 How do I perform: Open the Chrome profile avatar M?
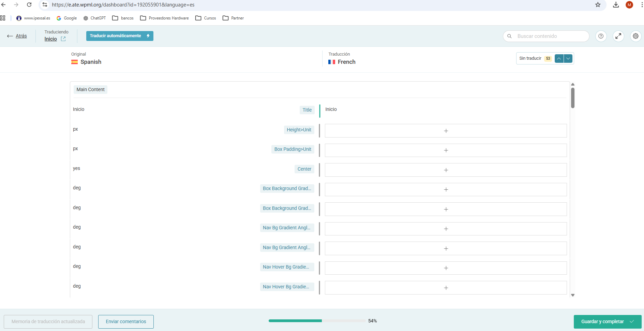pos(629,5)
